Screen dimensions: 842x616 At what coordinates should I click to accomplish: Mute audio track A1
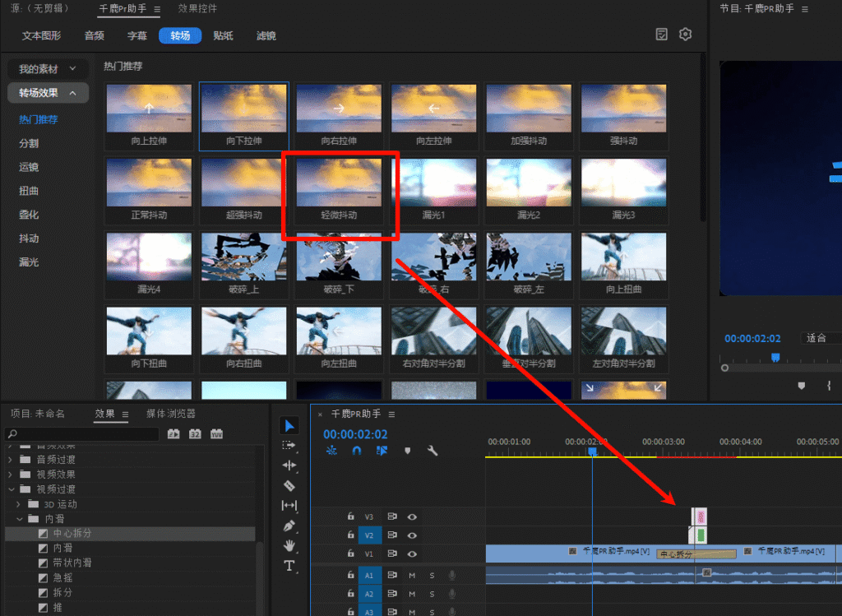[x=412, y=575]
